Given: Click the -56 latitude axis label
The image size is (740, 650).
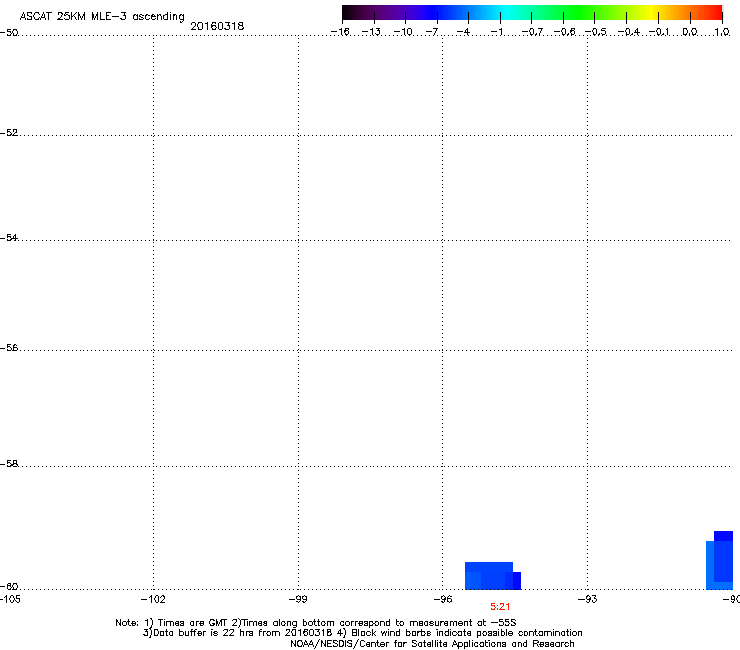Looking at the screenshot, I should (x=9, y=348).
